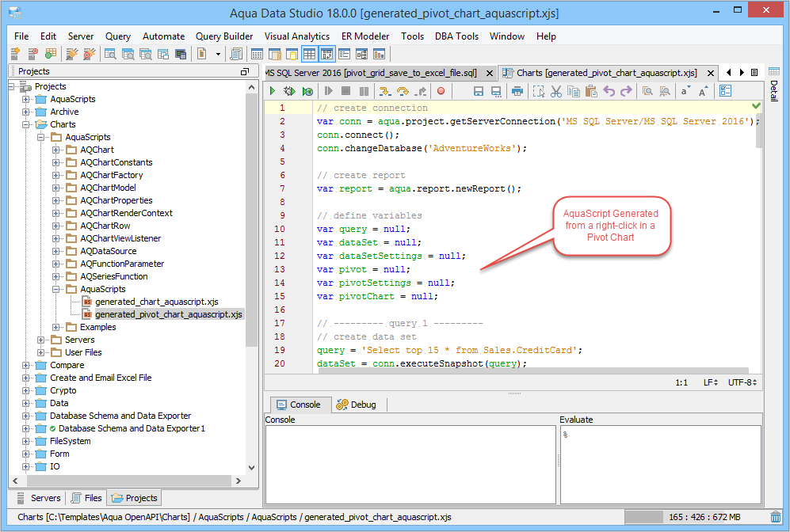790x532 pixels.
Task: Click the purple Undo arrow icon
Action: [x=609, y=92]
